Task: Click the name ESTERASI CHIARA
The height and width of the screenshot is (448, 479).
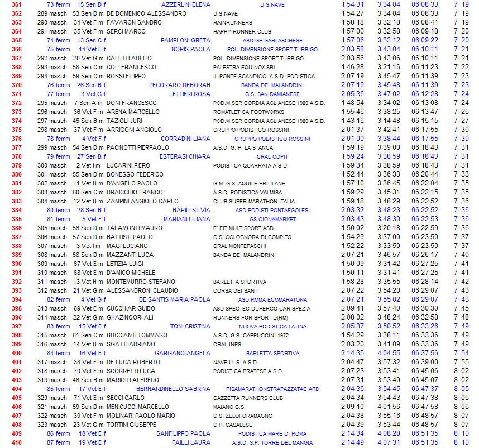Action: point(185,156)
